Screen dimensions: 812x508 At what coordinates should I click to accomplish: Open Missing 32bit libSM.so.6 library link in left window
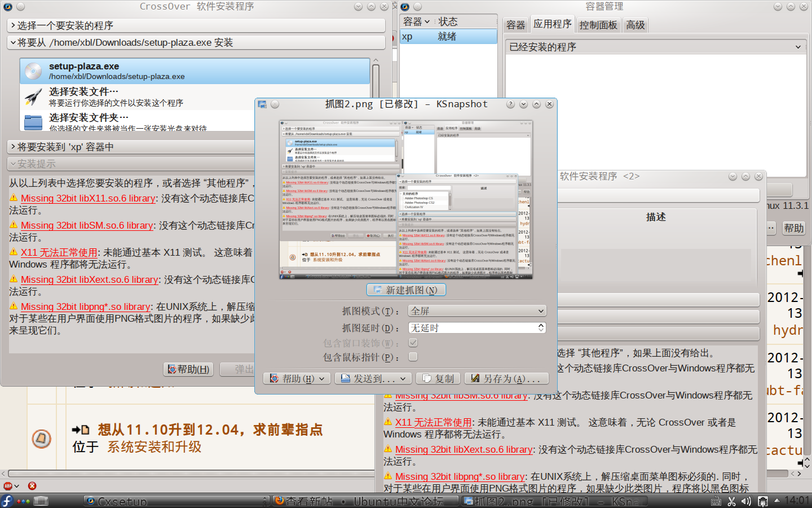[87, 226]
